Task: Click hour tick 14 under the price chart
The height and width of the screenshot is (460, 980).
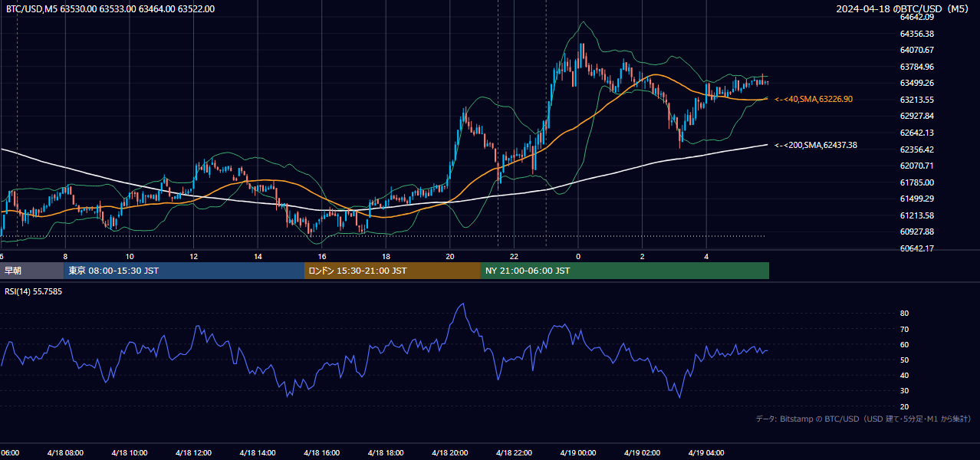Action: pyautogui.click(x=257, y=257)
